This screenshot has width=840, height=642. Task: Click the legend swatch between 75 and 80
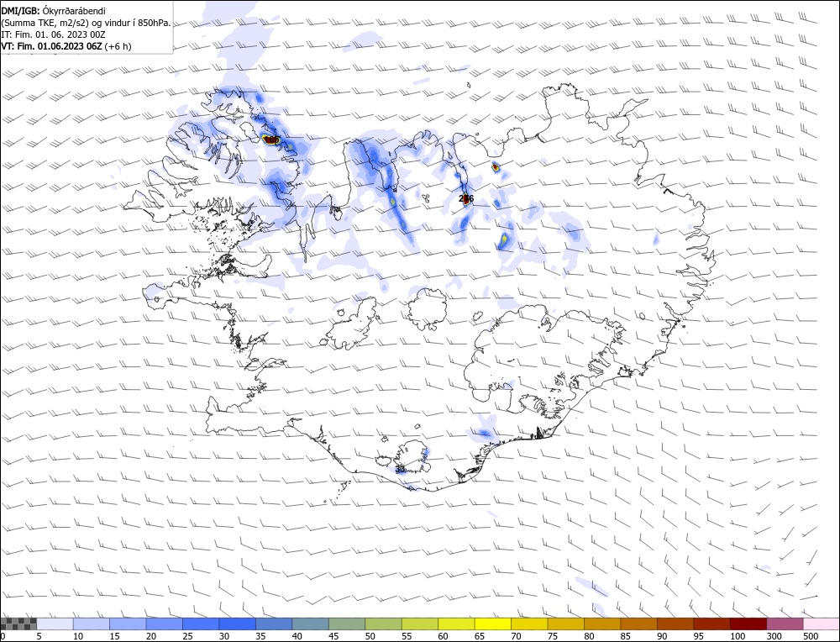pyautogui.click(x=565, y=624)
